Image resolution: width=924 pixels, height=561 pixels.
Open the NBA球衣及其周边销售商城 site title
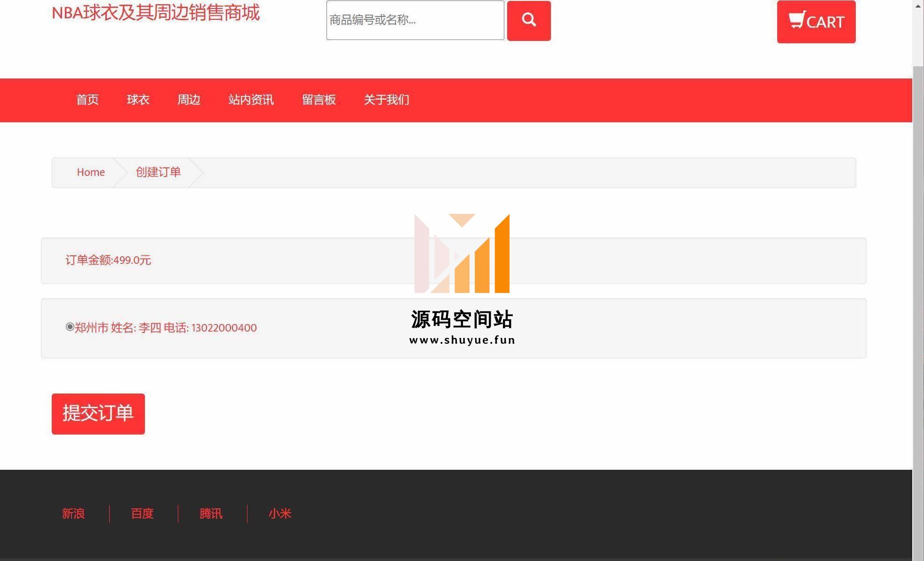(x=156, y=13)
